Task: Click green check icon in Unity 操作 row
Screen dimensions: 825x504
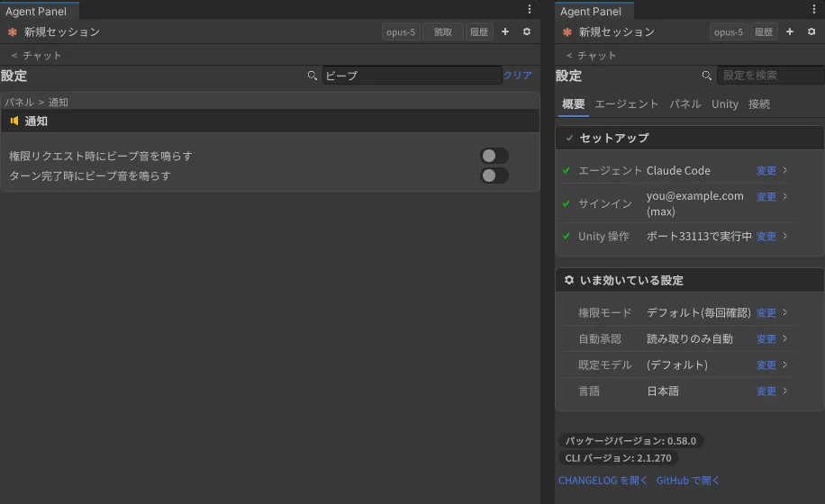Action: (x=567, y=236)
